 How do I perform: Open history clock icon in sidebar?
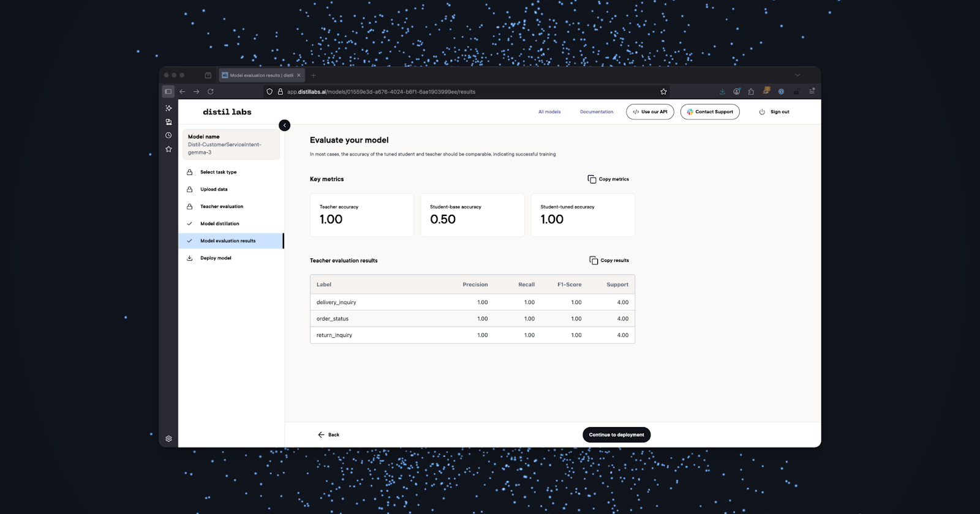point(168,135)
